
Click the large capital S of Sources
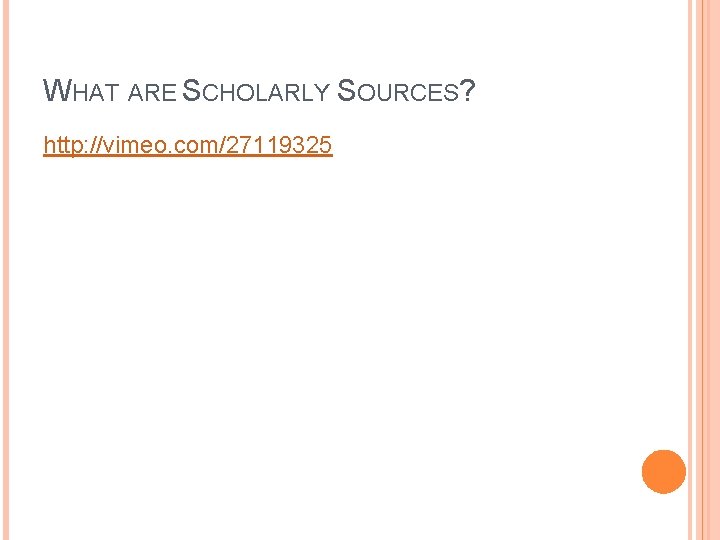346,92
